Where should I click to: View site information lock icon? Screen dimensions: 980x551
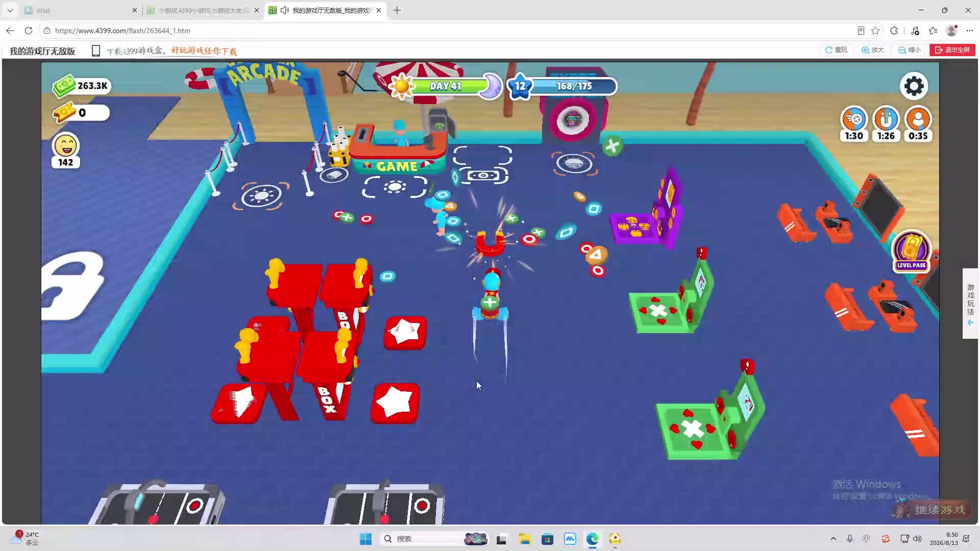point(47,31)
